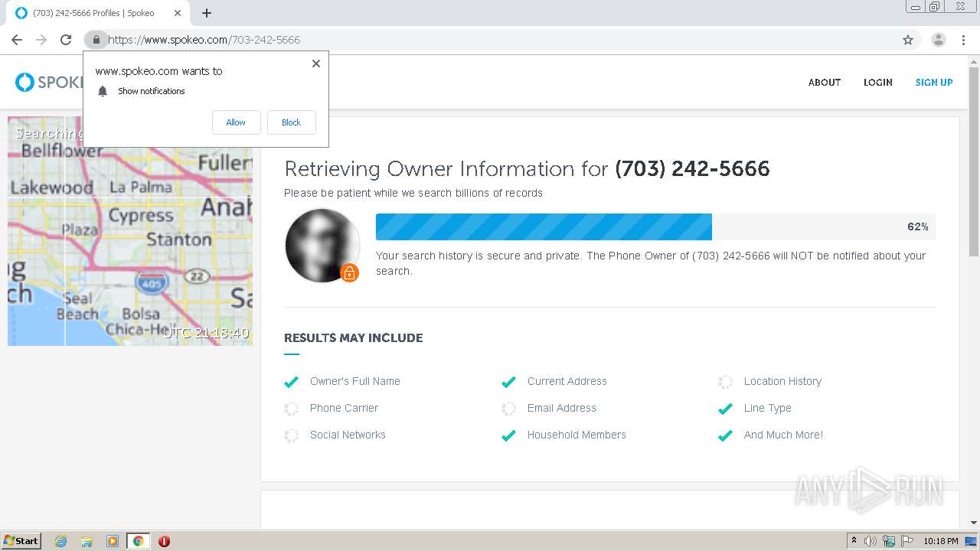980x551 pixels.
Task: Click the 'Current Address' text
Action: pos(567,381)
